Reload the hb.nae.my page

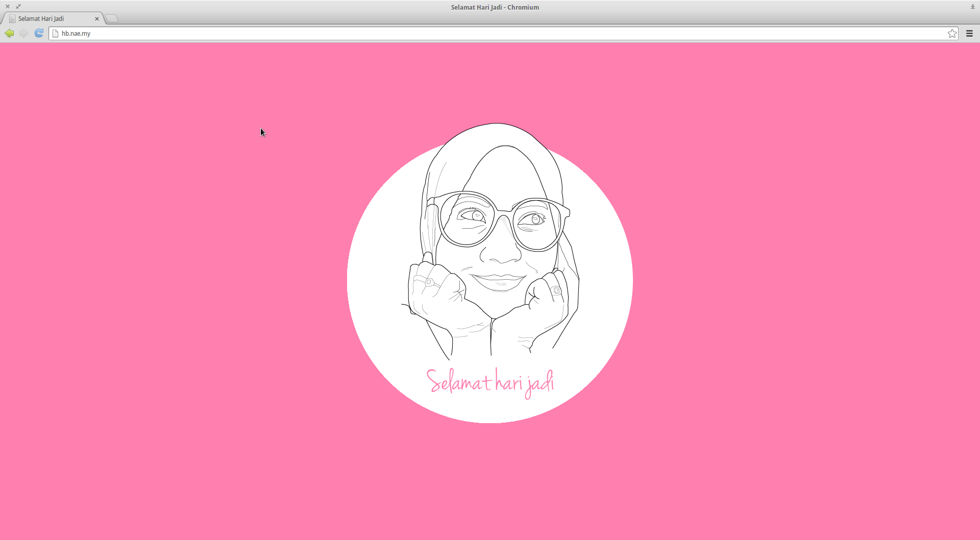pos(39,33)
